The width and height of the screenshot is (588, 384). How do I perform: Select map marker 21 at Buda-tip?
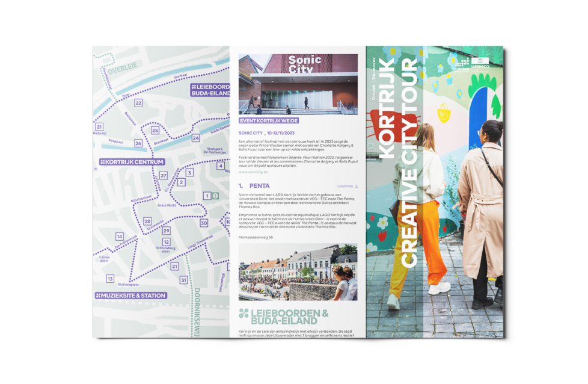tap(99, 127)
